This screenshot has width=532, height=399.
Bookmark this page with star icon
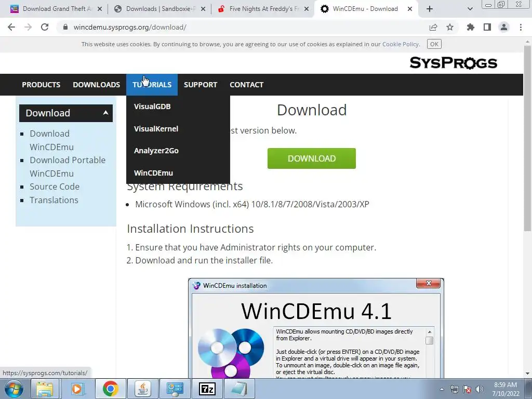pyautogui.click(x=450, y=27)
